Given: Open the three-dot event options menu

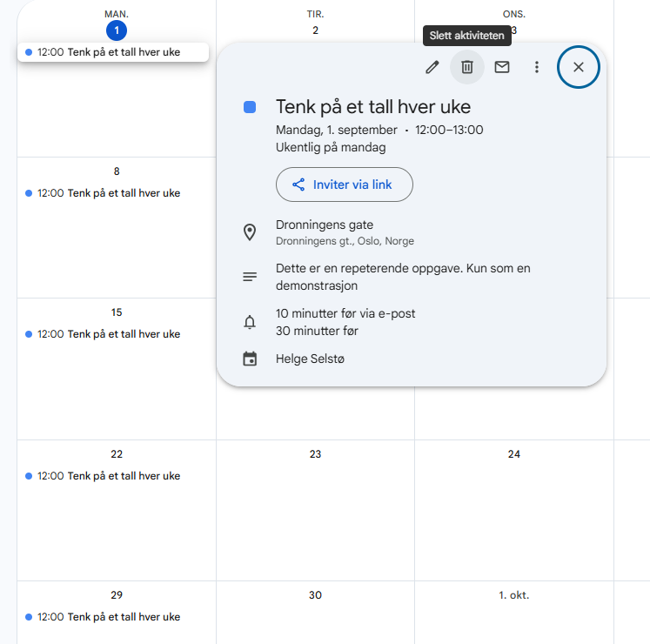Looking at the screenshot, I should [x=537, y=67].
